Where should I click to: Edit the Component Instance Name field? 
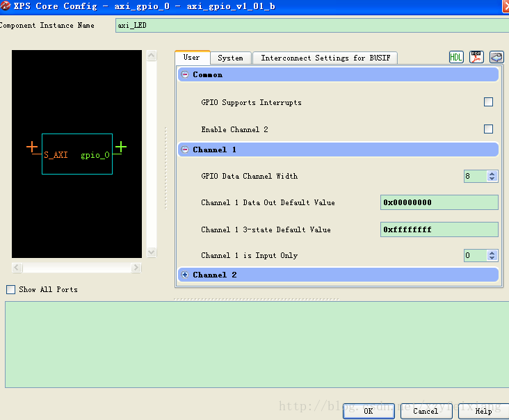[312, 25]
